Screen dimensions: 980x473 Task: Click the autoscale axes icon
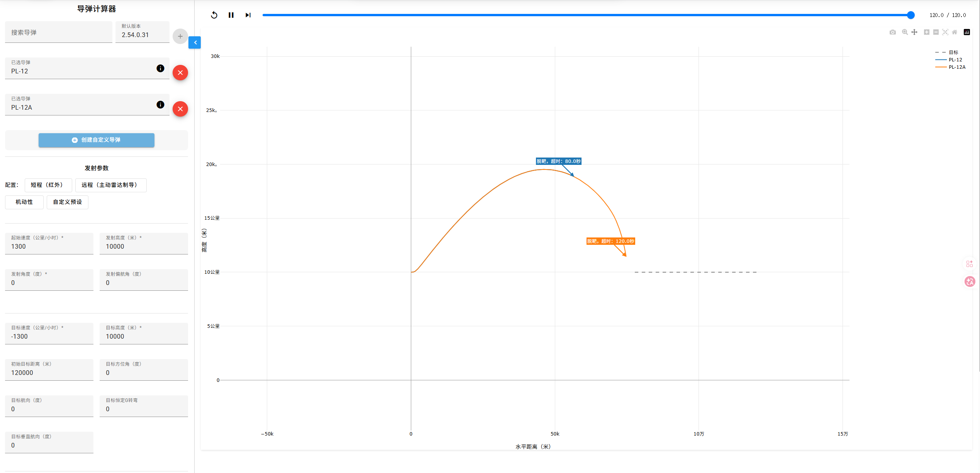945,32
